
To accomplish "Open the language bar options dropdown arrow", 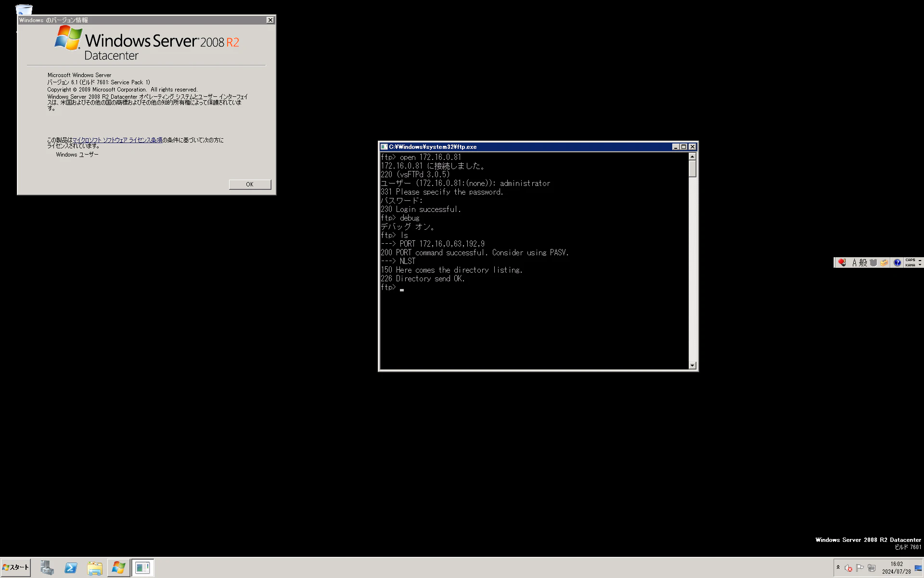I will pyautogui.click(x=920, y=265).
